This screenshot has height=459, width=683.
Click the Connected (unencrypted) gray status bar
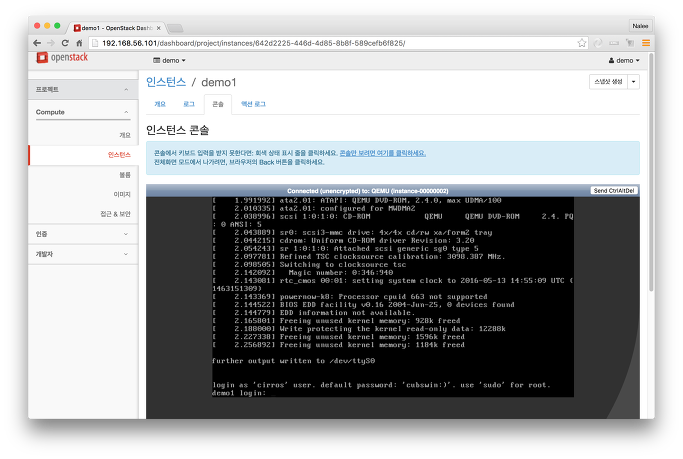[368, 191]
